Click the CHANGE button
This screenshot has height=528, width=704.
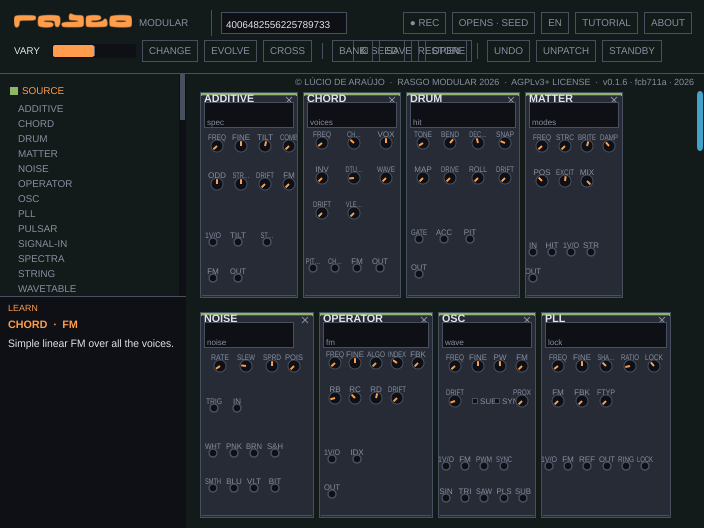[x=170, y=51]
